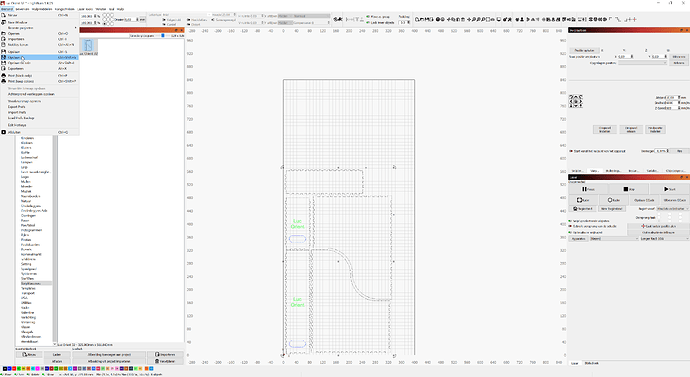Viewport: 690px width, 377px height.
Task: Open the port selection dropdown beside Apparaten
Action: pyautogui.click(x=614, y=238)
